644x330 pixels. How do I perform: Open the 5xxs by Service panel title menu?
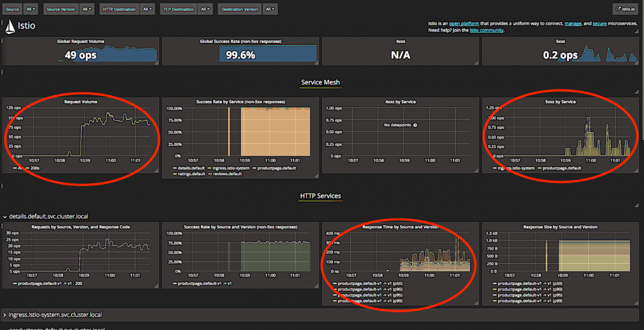click(x=560, y=101)
